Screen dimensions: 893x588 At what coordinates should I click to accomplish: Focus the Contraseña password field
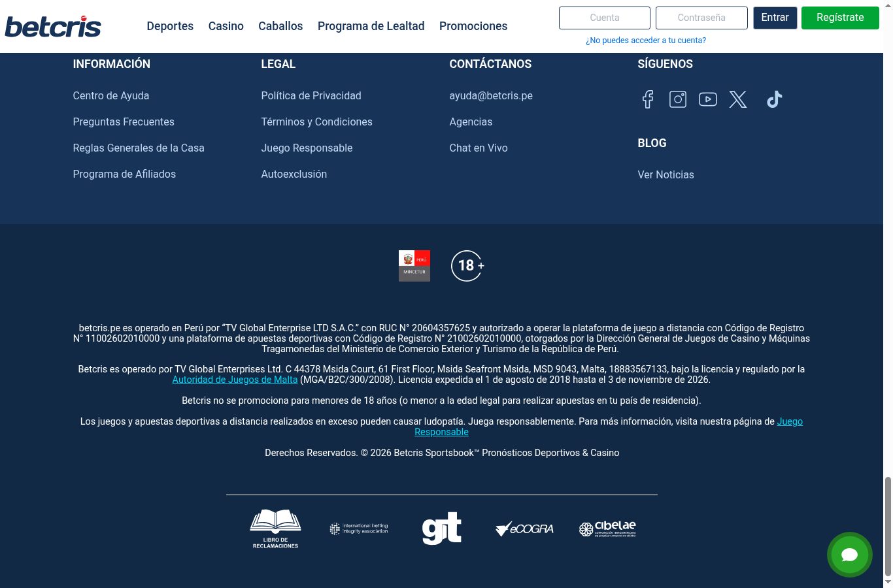[701, 18]
